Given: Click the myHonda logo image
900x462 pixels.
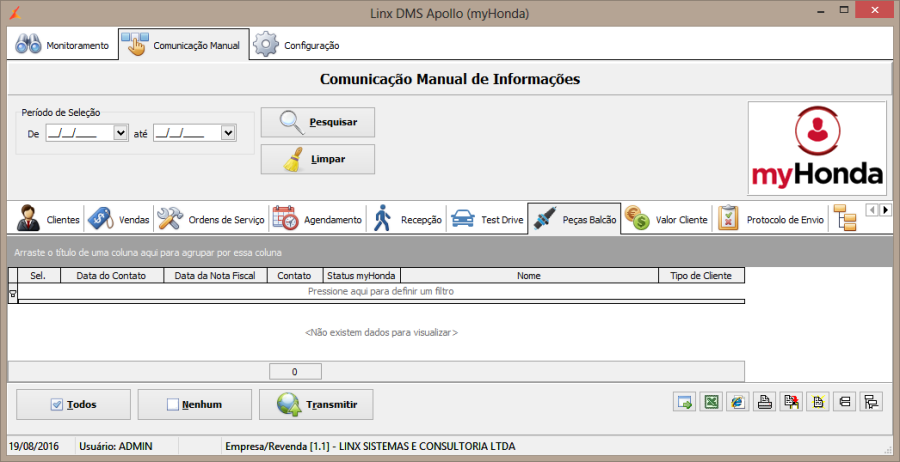Looking at the screenshot, I should pos(817,148).
